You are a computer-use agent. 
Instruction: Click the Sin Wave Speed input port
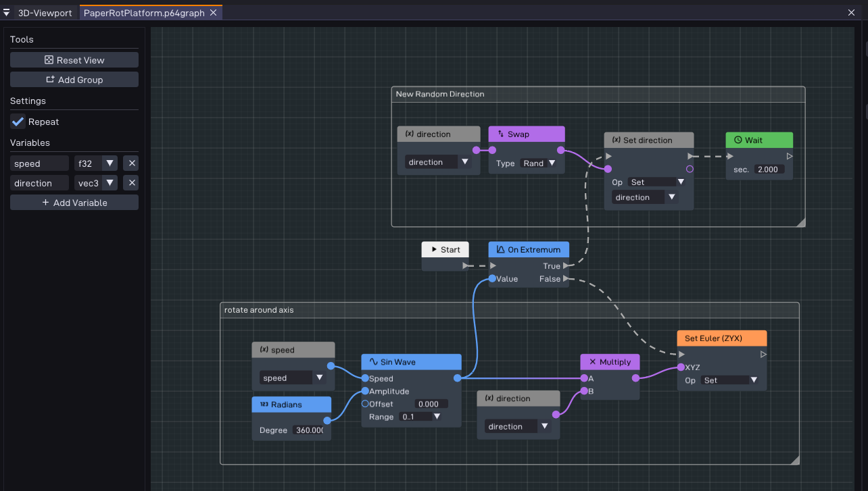[365, 378]
